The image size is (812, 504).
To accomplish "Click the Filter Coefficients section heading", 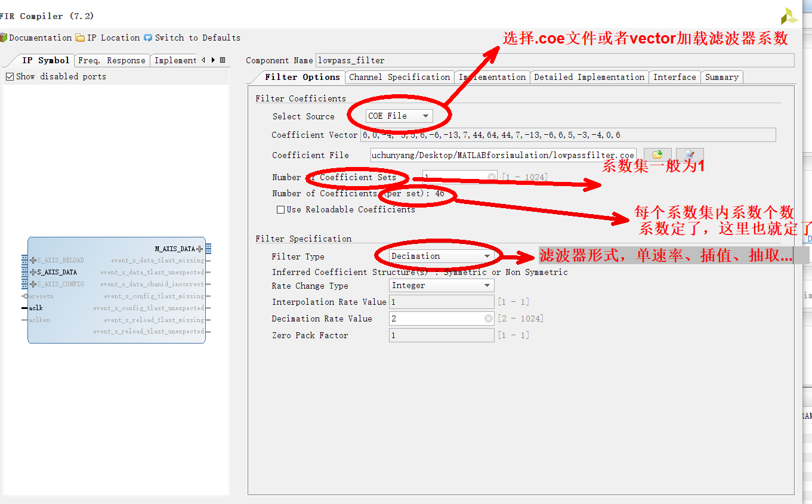I will pos(301,98).
